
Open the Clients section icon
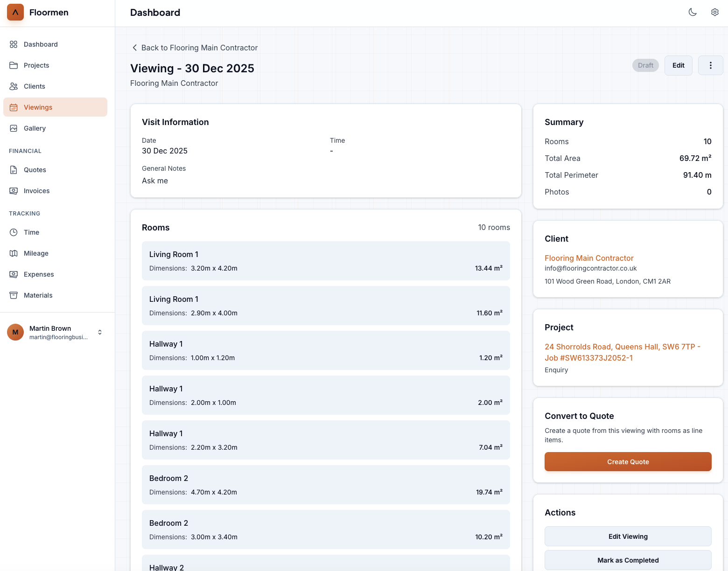pos(13,86)
